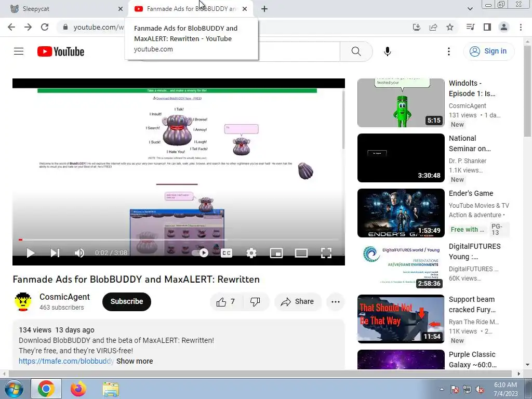This screenshot has height=399, width=532.
Task: Go to YouTube home via logo
Action: 61,51
